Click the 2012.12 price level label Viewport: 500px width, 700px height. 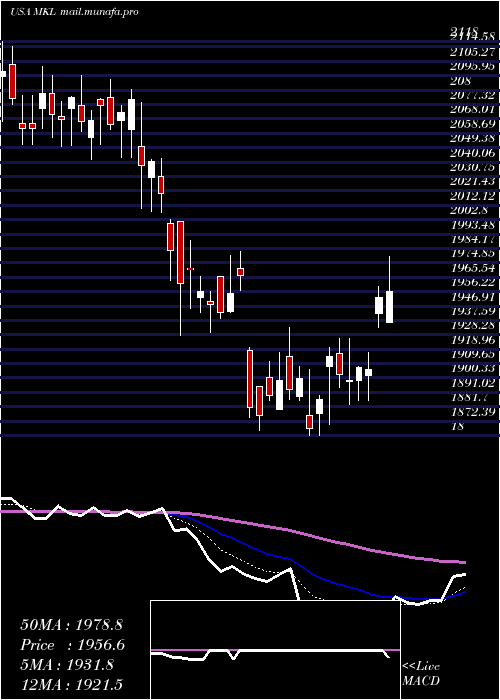tap(473, 196)
